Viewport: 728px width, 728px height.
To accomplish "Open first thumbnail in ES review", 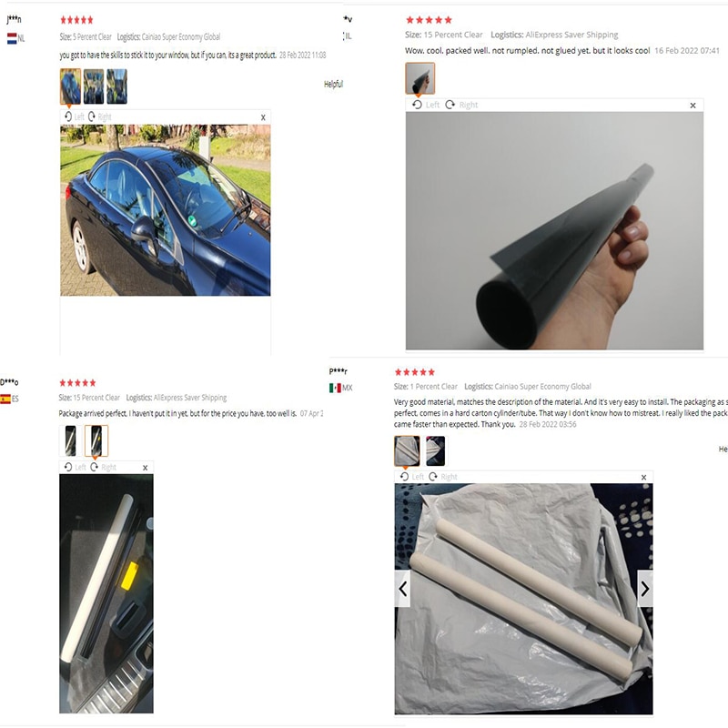I will 71,440.
